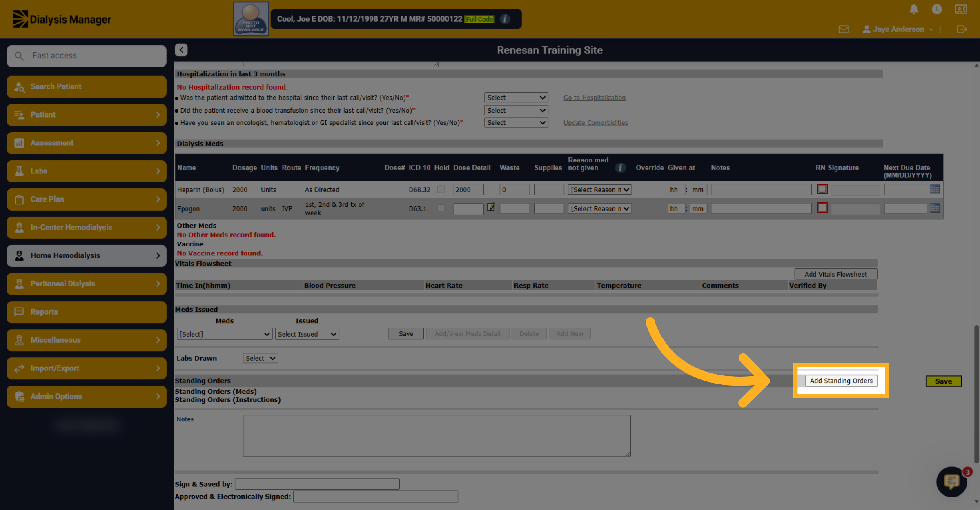Open the notifications bell icon
This screenshot has width=980, height=510.
[x=914, y=9]
